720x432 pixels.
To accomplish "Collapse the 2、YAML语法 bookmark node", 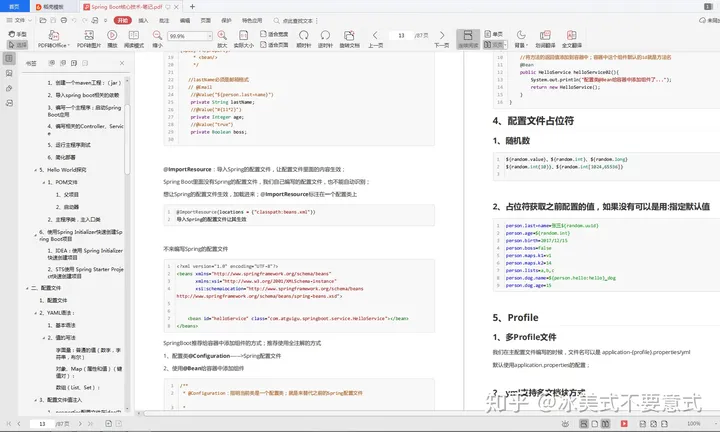I will (x=35, y=313).
